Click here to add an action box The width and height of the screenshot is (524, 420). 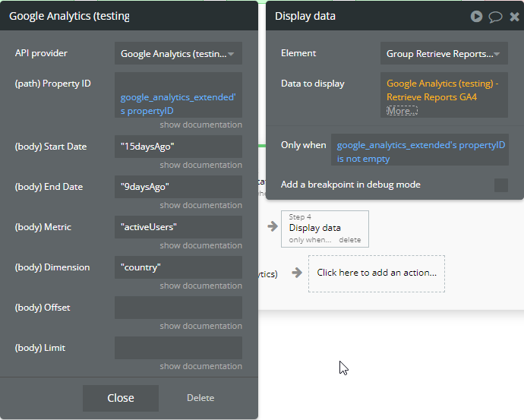(x=377, y=273)
